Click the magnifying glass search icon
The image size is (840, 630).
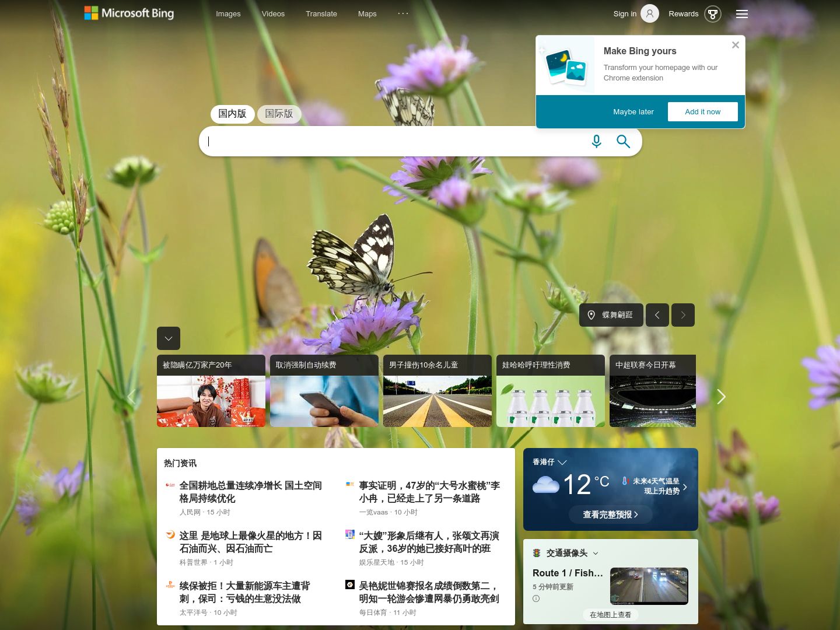(623, 141)
